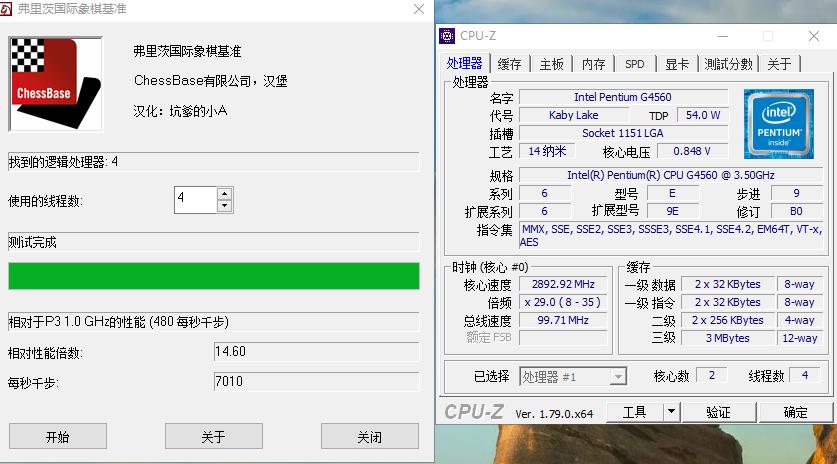This screenshot has width=837, height=464.
Task: Close the Fritz Chess Benchmark window
Action: click(419, 9)
